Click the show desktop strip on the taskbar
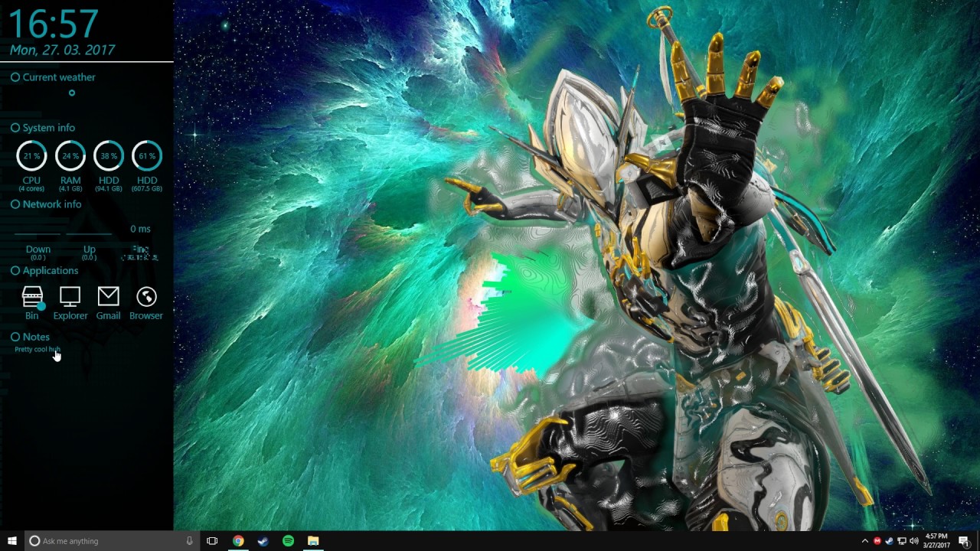 (978, 541)
